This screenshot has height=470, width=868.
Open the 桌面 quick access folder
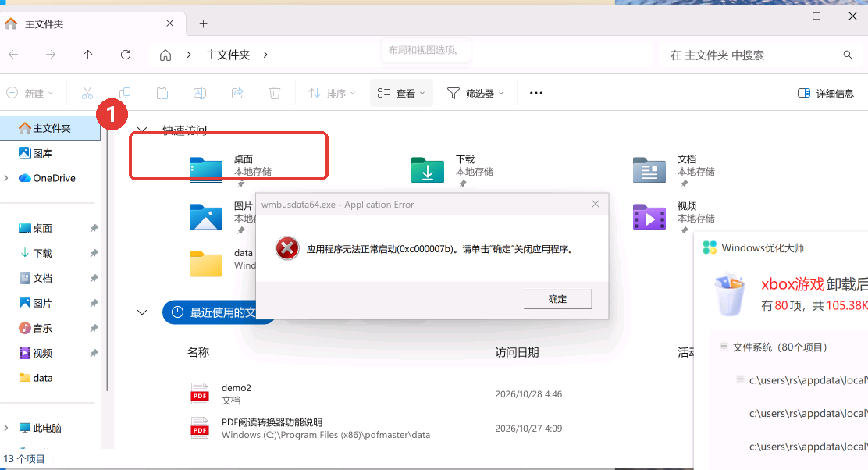(x=206, y=170)
